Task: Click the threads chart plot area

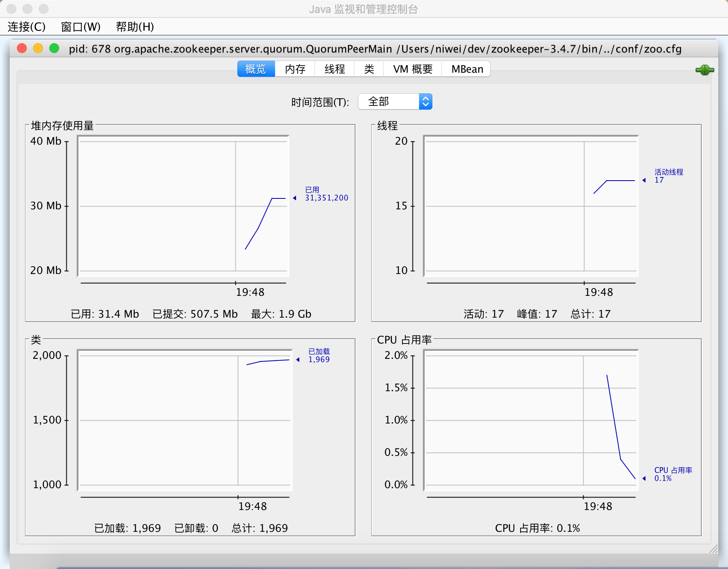Action: click(531, 206)
